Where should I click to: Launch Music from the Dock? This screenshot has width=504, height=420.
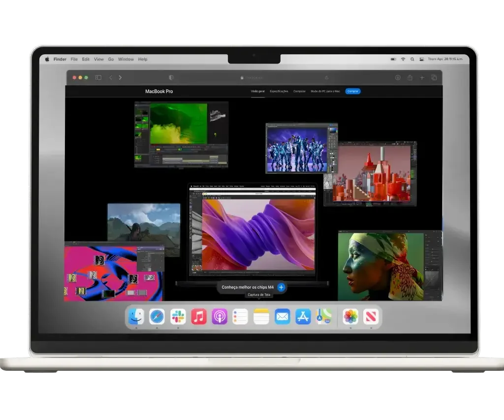[199, 317]
